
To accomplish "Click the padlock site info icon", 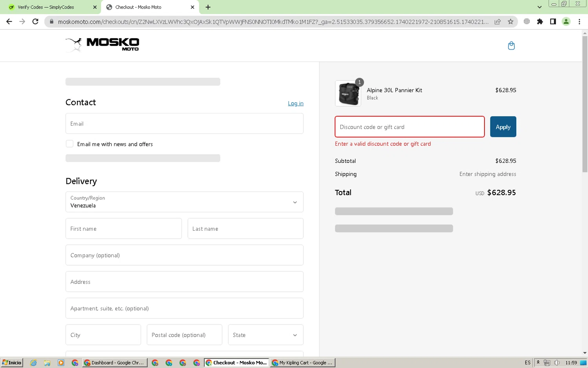I will point(51,22).
